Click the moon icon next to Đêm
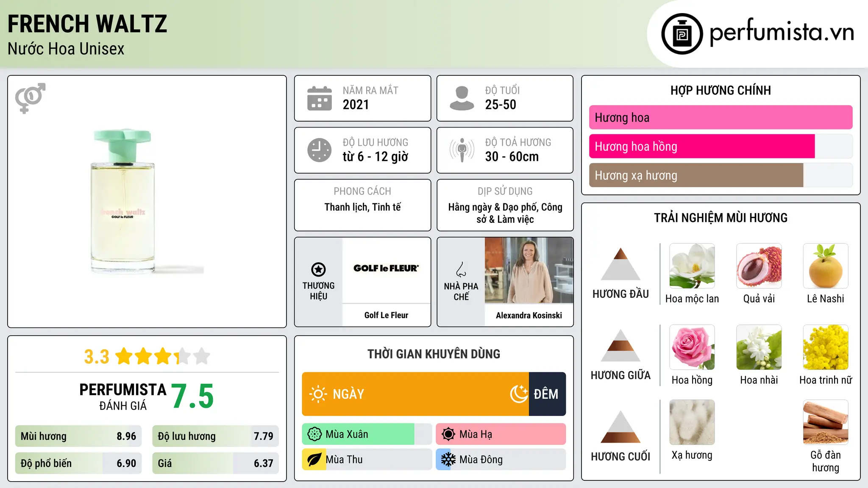 tap(519, 394)
